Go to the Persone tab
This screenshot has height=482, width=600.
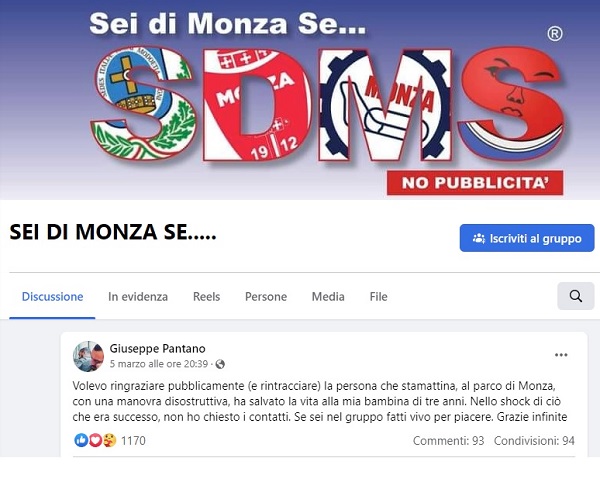[x=266, y=297]
